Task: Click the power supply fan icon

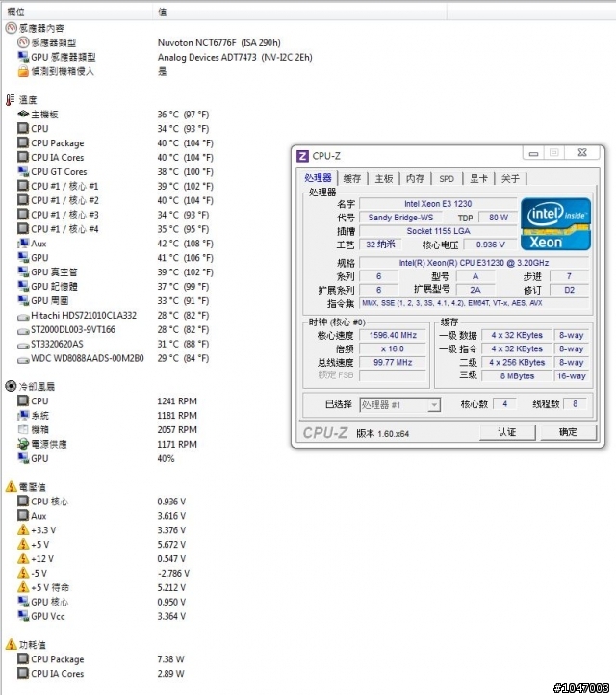Action: (23, 444)
